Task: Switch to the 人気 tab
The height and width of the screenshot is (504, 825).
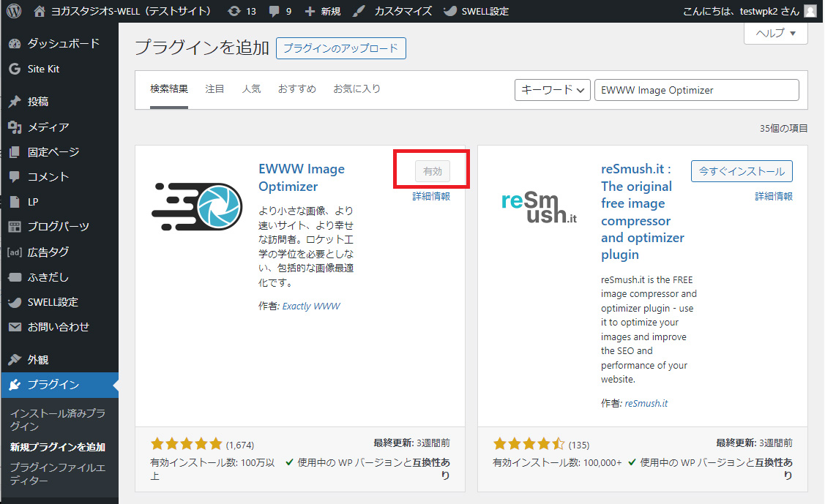Action: point(251,89)
